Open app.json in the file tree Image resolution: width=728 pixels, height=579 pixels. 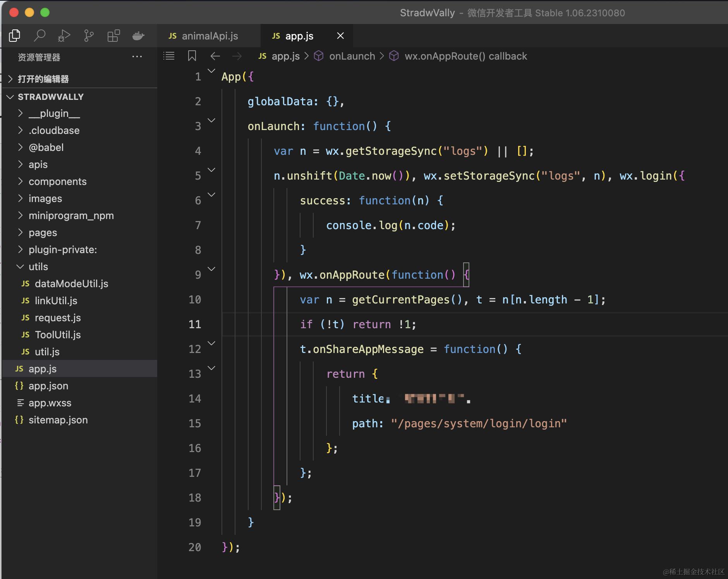coord(48,386)
